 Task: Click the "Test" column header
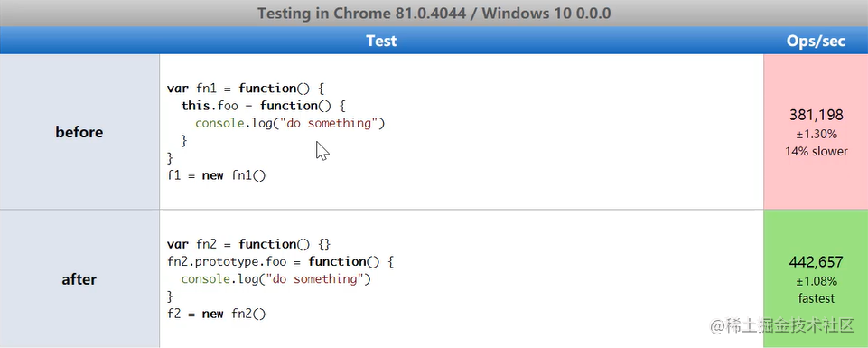point(381,41)
